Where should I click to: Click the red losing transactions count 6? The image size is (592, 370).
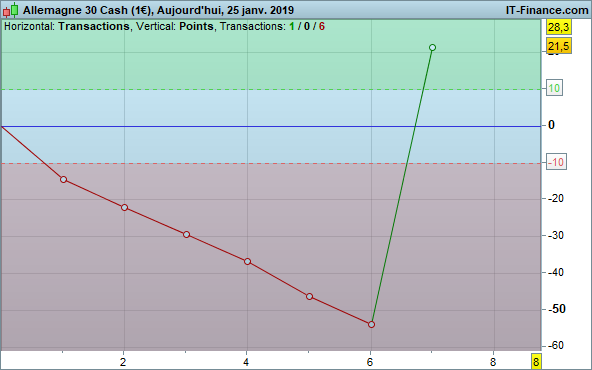[x=322, y=26]
